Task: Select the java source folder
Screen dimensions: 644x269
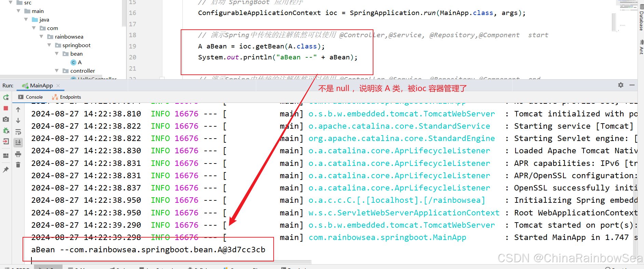Action: 41,19
